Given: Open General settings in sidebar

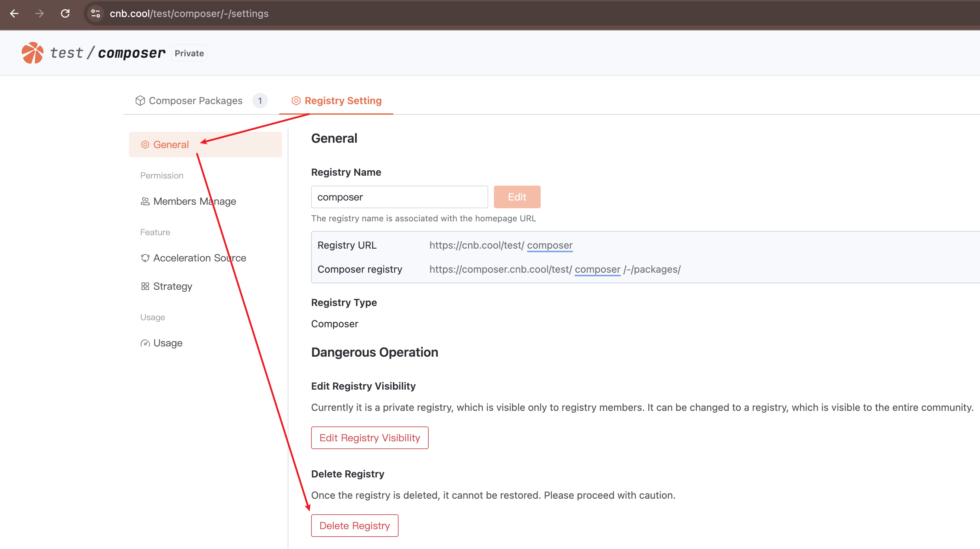Looking at the screenshot, I should [x=171, y=145].
